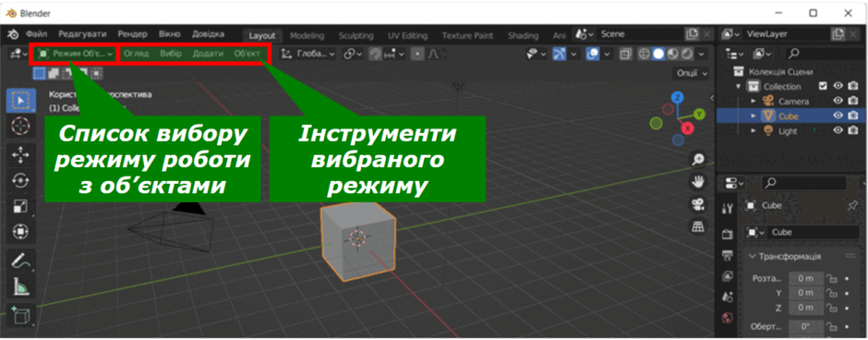The image size is (868, 340).
Task: Select the Select Box tool
Action: pos(21,101)
